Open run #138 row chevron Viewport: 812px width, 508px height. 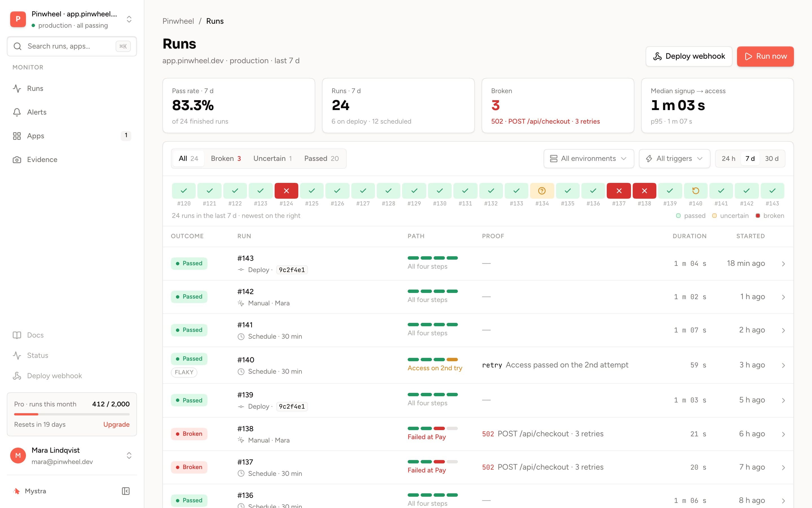[x=784, y=434]
